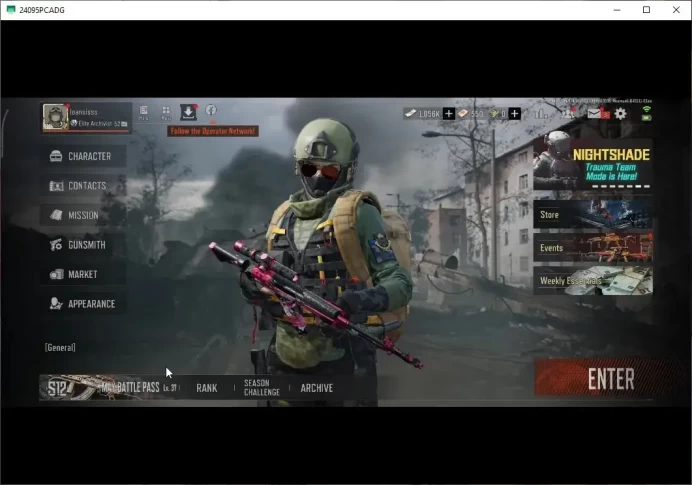Screen dimensions: 692x485
Task: Open the leaderboard bars icon
Action: [x=541, y=114]
